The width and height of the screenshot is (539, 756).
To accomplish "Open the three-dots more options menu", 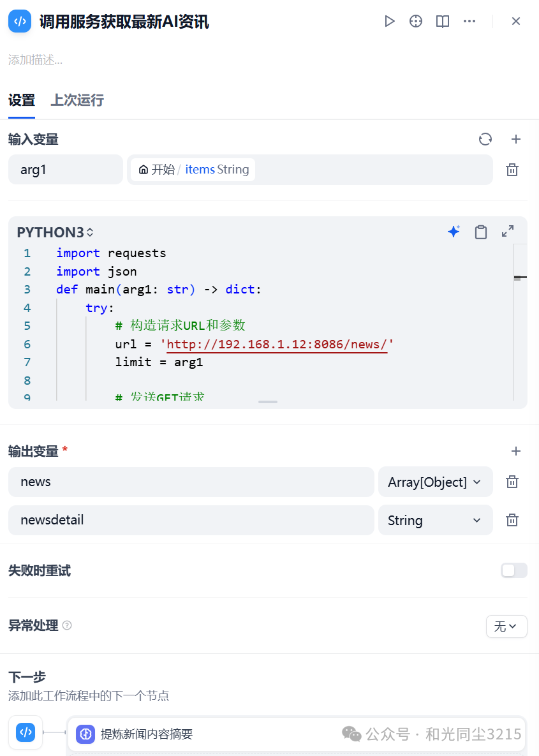I will [469, 21].
